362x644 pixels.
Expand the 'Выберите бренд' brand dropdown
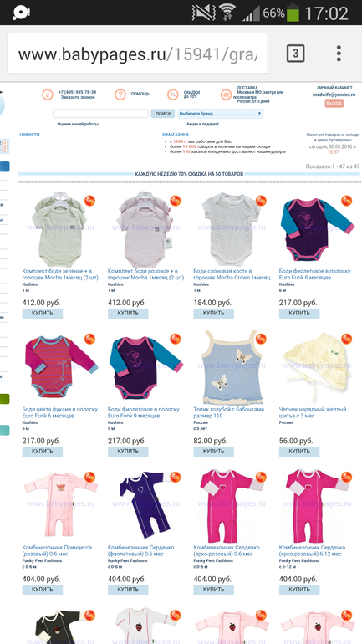[220, 114]
